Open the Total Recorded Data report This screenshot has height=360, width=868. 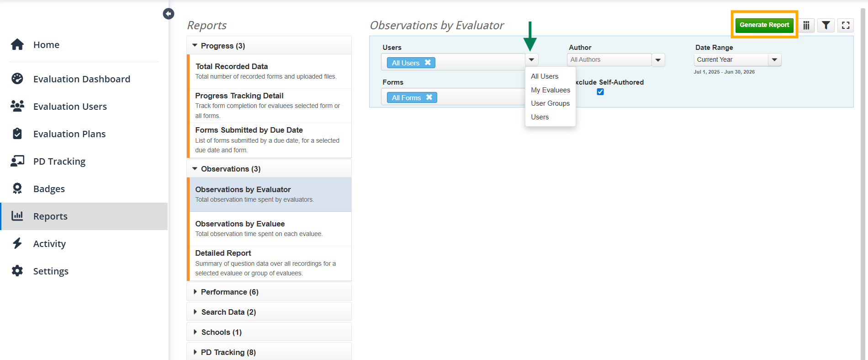pyautogui.click(x=270, y=71)
